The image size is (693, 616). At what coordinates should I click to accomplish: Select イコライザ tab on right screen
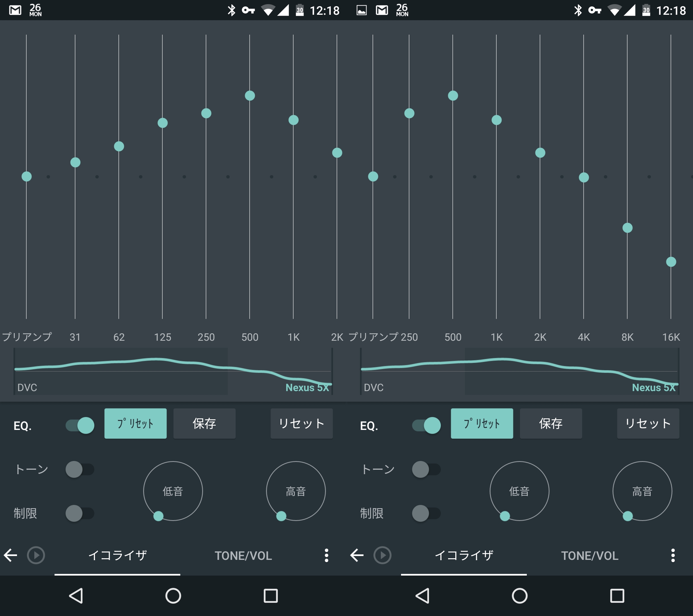(464, 556)
